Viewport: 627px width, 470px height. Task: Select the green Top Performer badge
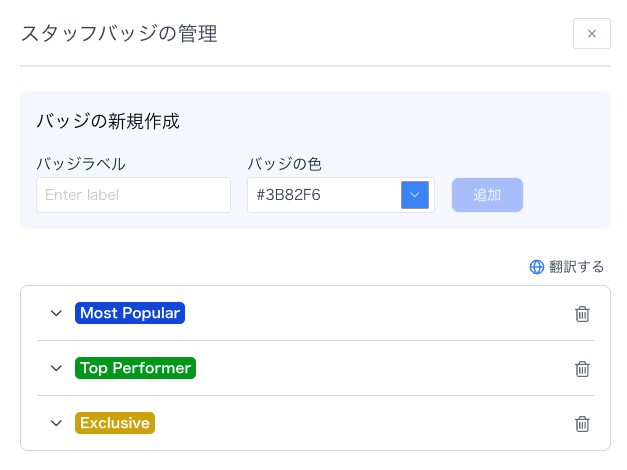(x=135, y=368)
